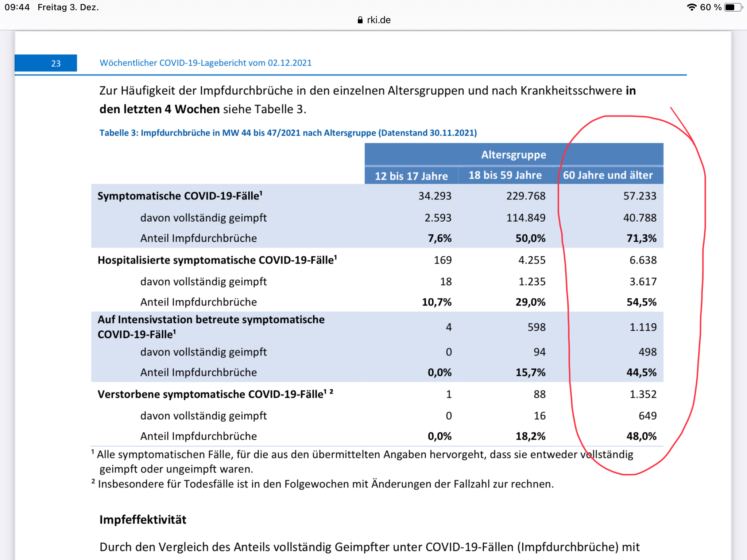Tap the Hospitalisierte symptomatische COVID-19-Fälle row label
This screenshot has height=560, width=747.
pos(217,260)
